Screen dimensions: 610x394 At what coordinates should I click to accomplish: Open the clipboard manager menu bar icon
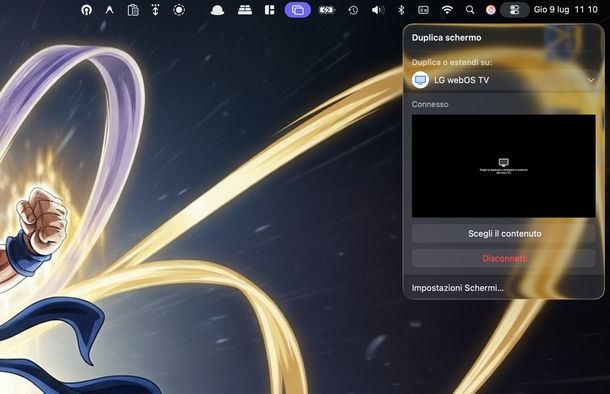[133, 10]
